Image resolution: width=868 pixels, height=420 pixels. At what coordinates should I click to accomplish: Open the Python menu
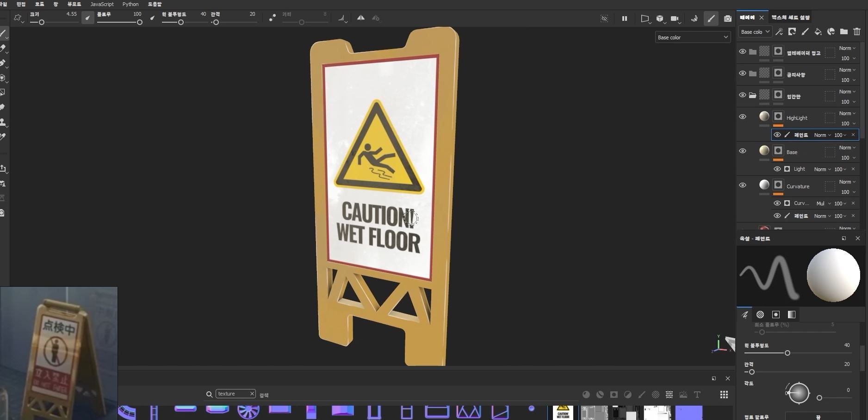pyautogui.click(x=130, y=4)
